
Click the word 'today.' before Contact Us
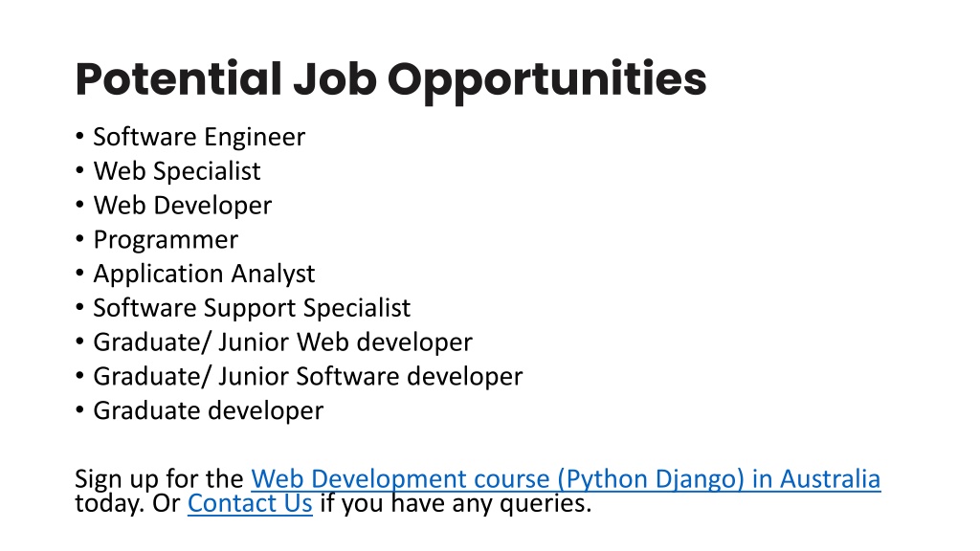coord(110,503)
